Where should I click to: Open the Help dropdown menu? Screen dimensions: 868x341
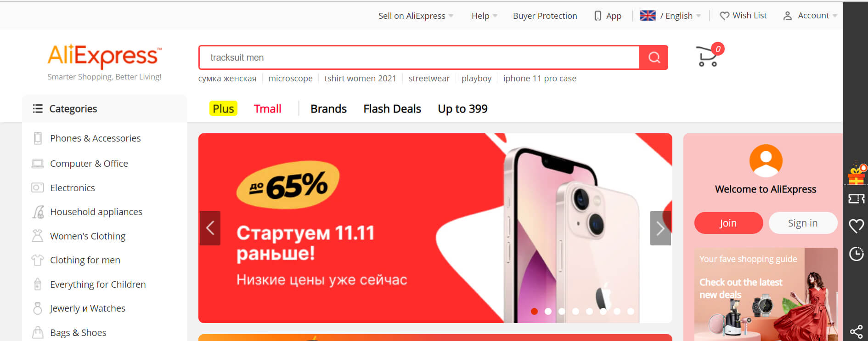484,16
